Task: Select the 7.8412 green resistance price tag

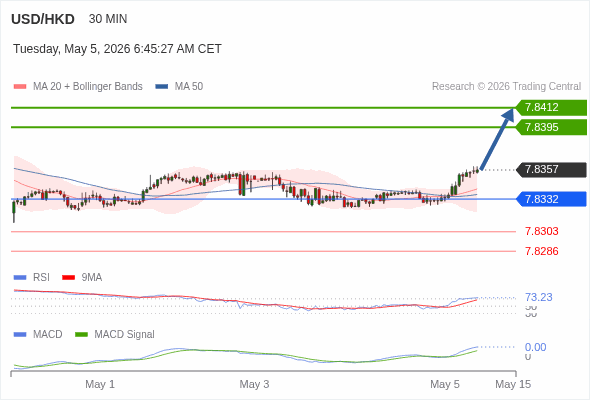Action: click(551, 108)
